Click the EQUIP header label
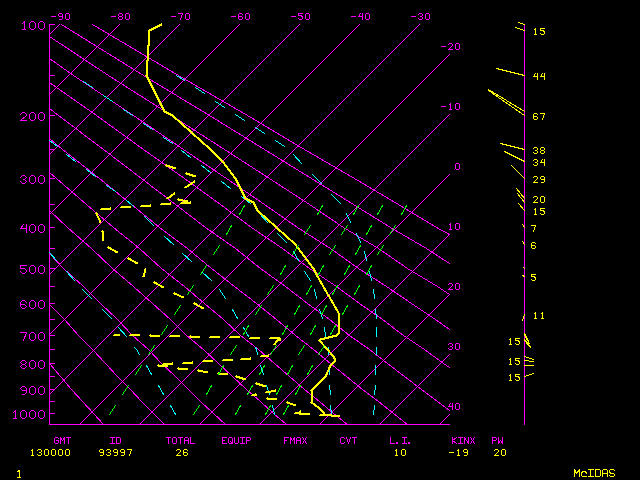Image resolution: width=640 pixels, height=480 pixels. [x=237, y=440]
